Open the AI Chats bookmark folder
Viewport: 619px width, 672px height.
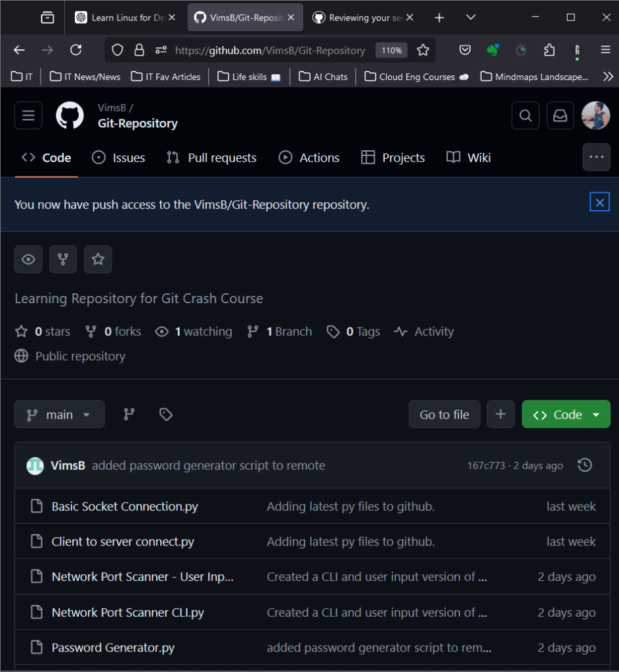pyautogui.click(x=323, y=77)
